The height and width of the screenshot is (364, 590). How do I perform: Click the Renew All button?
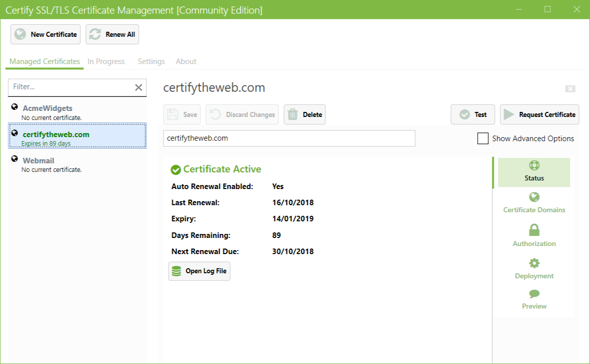[112, 34]
